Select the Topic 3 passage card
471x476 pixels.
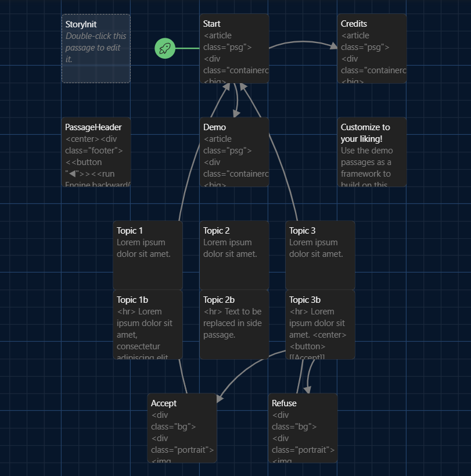coord(320,255)
